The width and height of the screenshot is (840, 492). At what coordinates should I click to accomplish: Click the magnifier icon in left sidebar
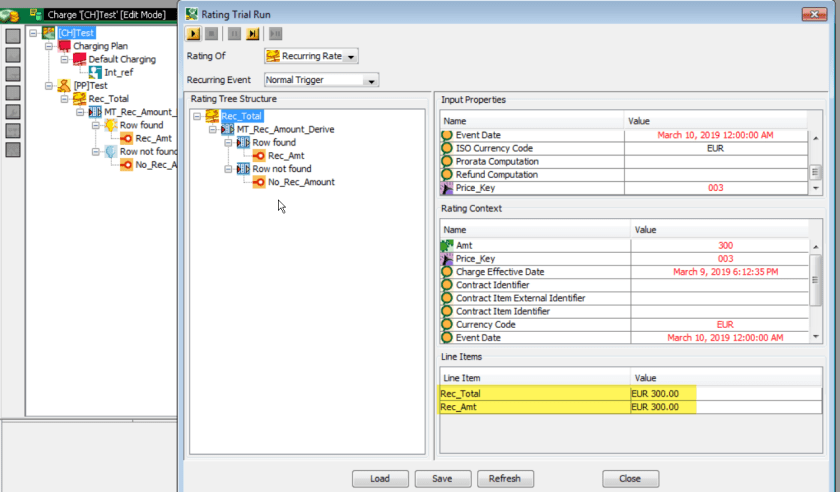pyautogui.click(x=13, y=111)
